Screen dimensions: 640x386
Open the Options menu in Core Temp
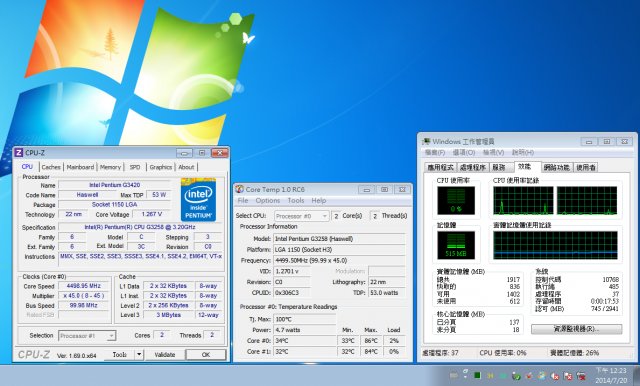pyautogui.click(x=268, y=200)
